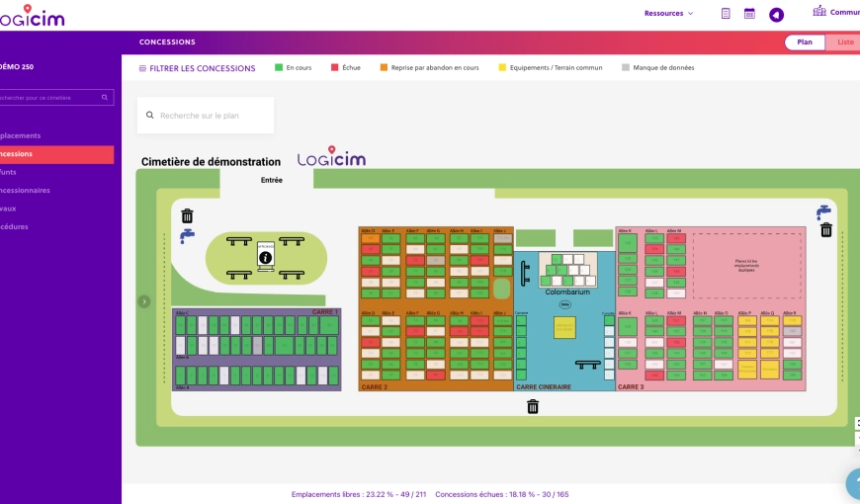860x504 pixels.
Task: Click Filtrer les concessions button
Action: click(197, 68)
